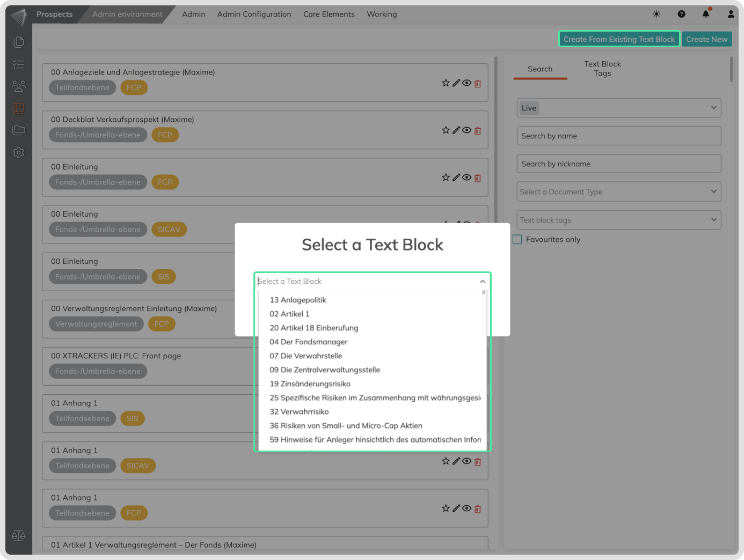
Task: Click the Search by name field
Action: [x=618, y=136]
